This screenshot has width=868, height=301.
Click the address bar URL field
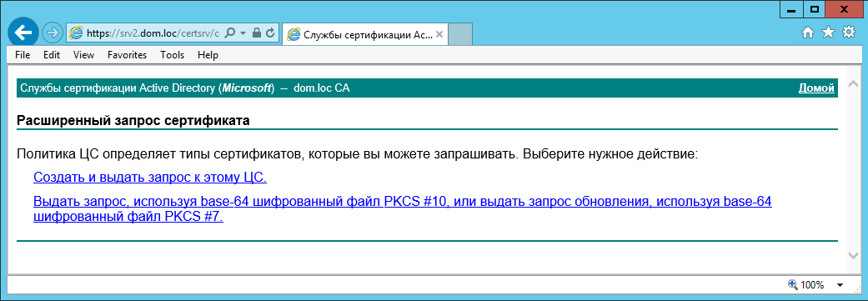153,33
